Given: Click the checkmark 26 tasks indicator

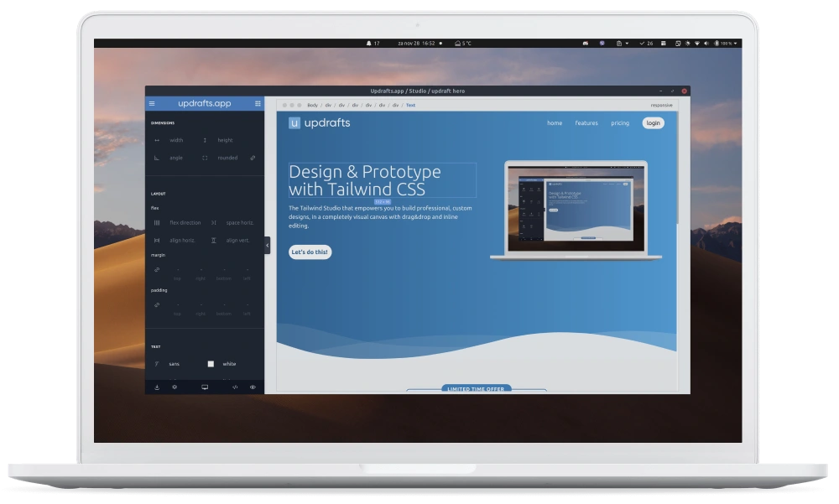Looking at the screenshot, I should coord(646,44).
